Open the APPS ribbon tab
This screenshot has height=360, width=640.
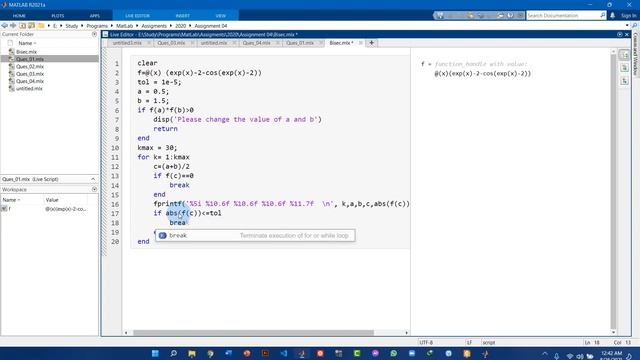(95, 16)
